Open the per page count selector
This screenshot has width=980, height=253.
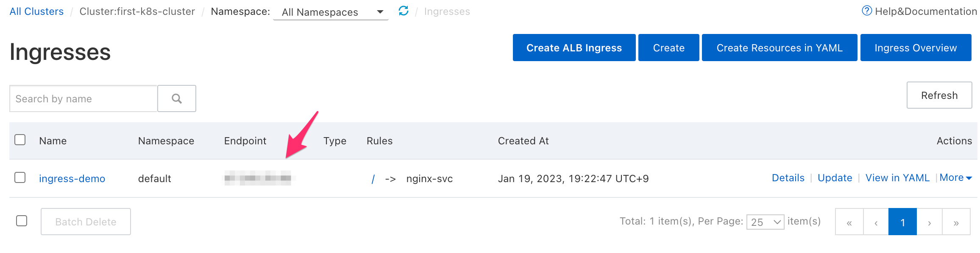(765, 222)
